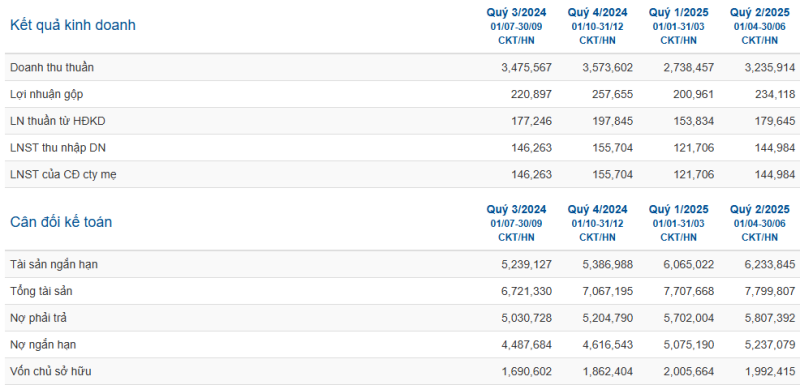Screen dimensions: 800x385
Task: Click short-term debt value 4,616,543
Action: tap(607, 345)
